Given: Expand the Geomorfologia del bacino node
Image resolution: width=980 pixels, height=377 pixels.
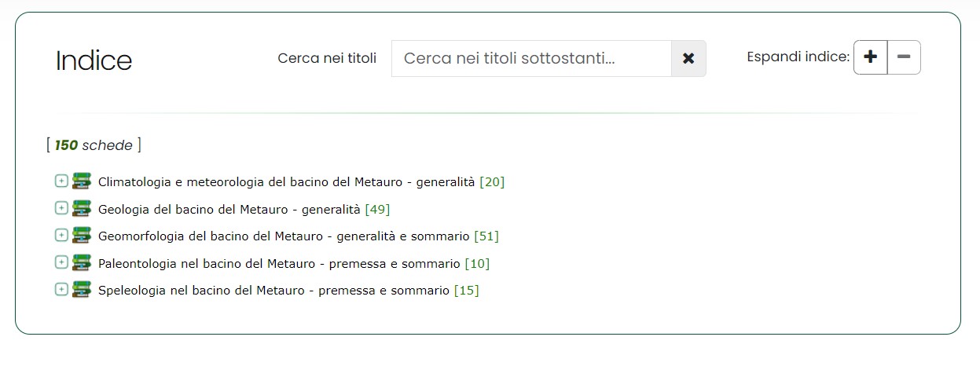Looking at the screenshot, I should point(61,235).
